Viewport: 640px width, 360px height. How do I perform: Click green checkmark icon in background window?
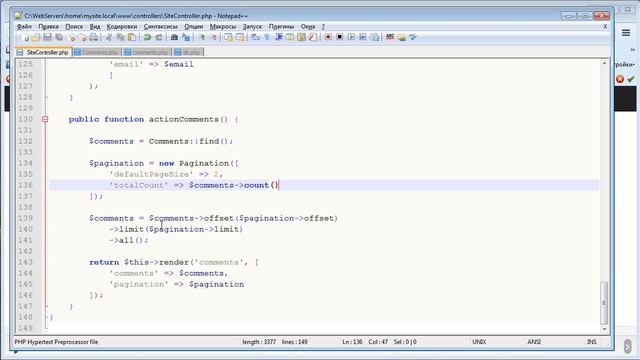631,79
